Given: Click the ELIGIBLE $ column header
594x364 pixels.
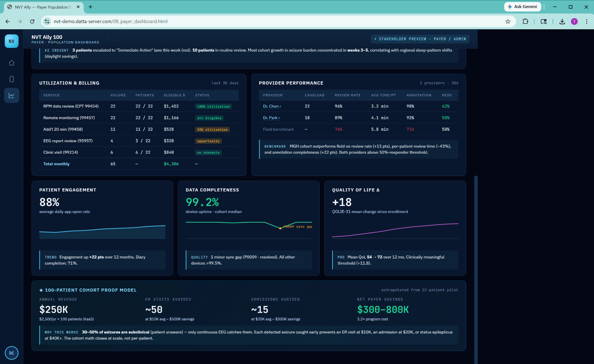Looking at the screenshot, I should tap(174, 95).
